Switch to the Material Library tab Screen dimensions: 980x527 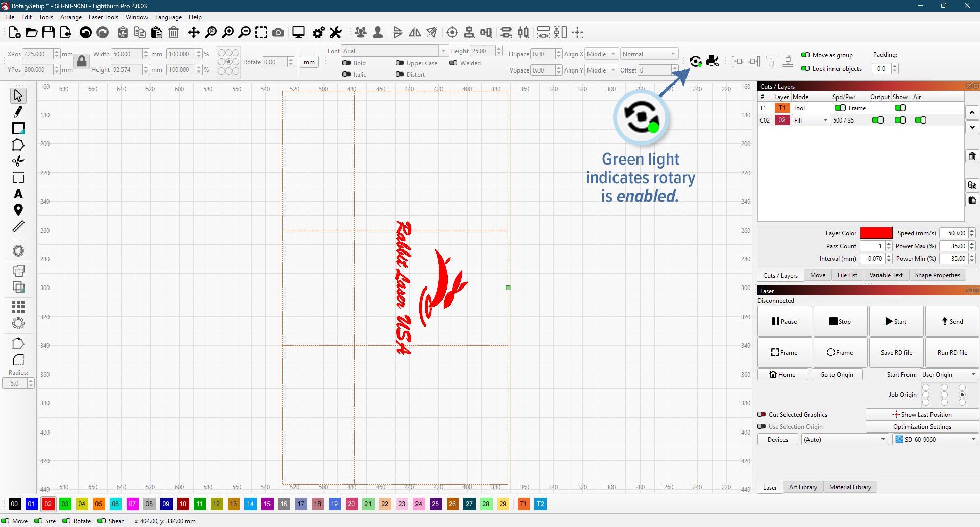pos(850,487)
